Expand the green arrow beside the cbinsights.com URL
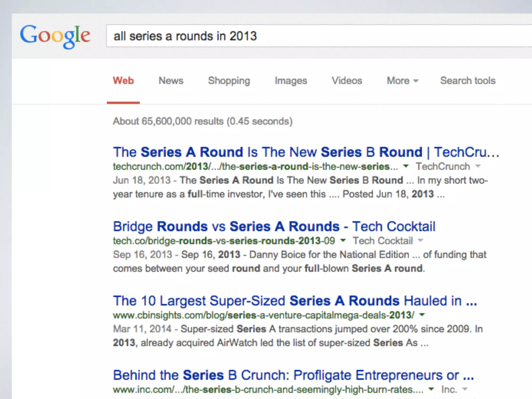 (422, 315)
